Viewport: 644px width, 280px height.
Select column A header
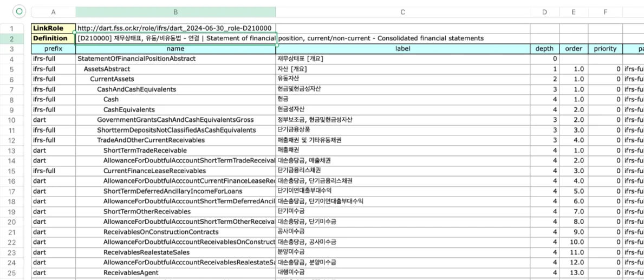click(54, 12)
